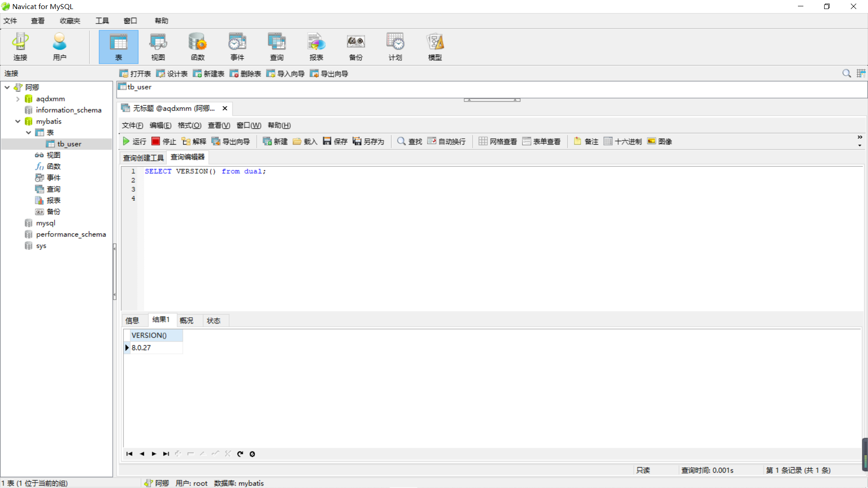Select the 函数 icon in the main toolbar

[x=197, y=47]
